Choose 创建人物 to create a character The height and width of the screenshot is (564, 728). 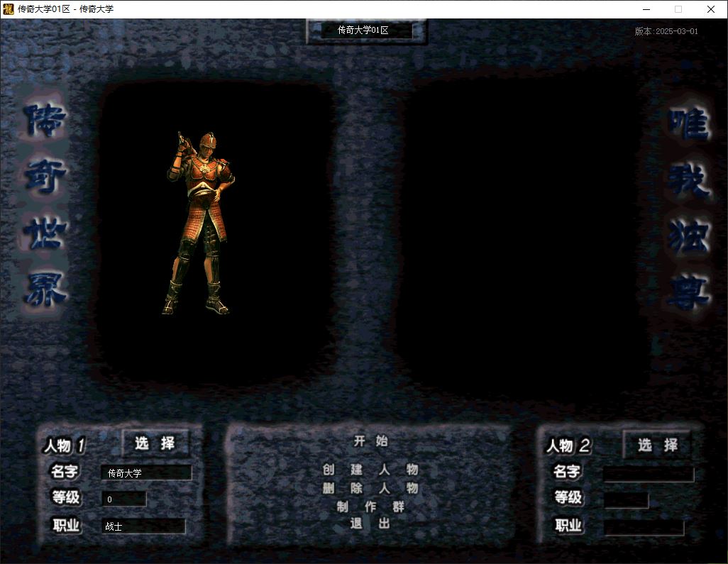370,470
